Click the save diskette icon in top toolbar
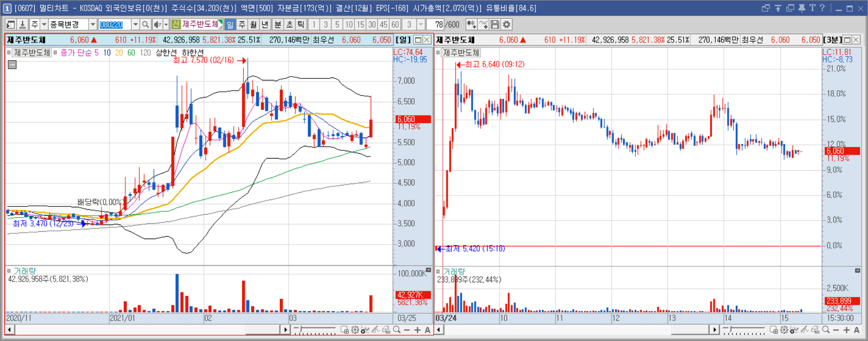Image resolution: width=868 pixels, height=341 pixels. tap(495, 24)
